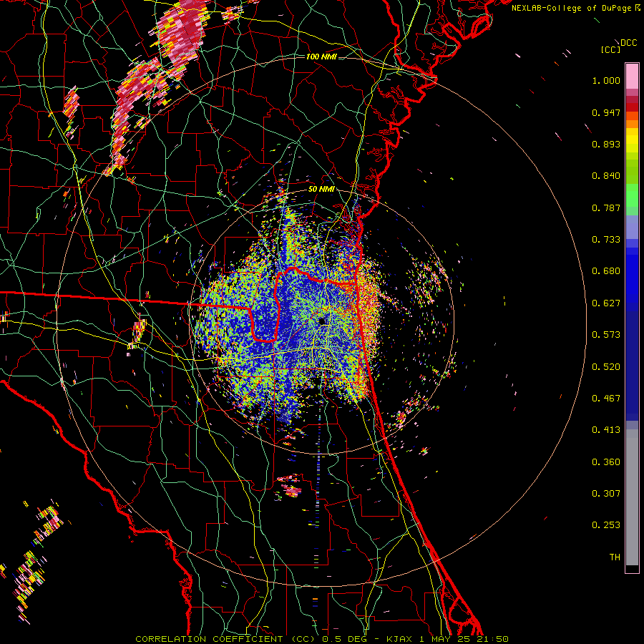644x644 pixels.
Task: Click the 0.840 scale value
Action: click(x=606, y=176)
